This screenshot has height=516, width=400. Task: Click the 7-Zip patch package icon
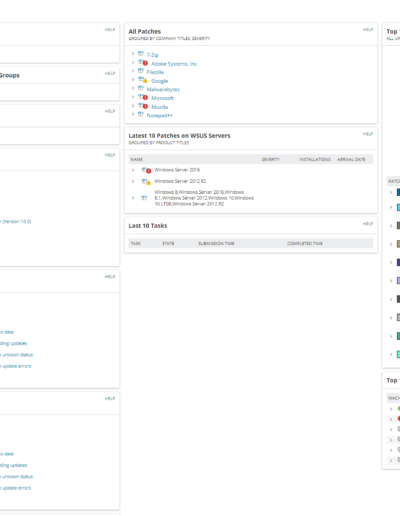coord(141,54)
